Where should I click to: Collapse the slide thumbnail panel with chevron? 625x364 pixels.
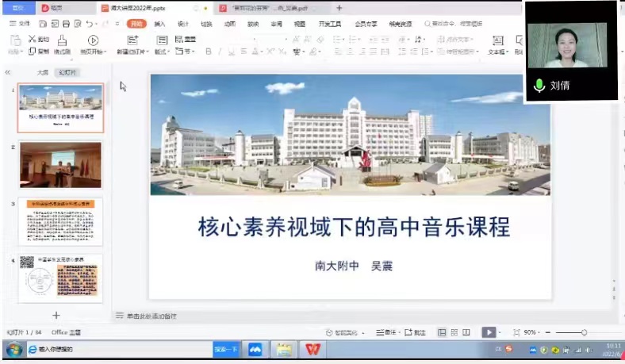pos(8,72)
